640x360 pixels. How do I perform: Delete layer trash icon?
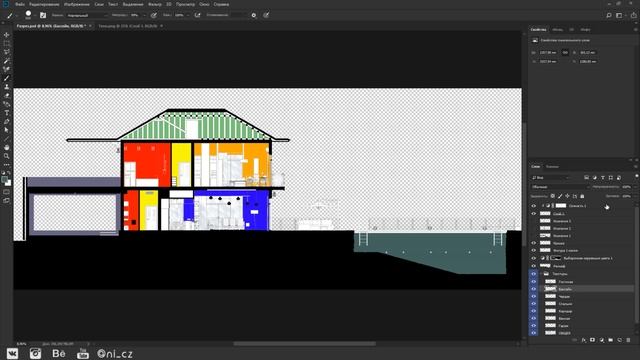[629, 340]
